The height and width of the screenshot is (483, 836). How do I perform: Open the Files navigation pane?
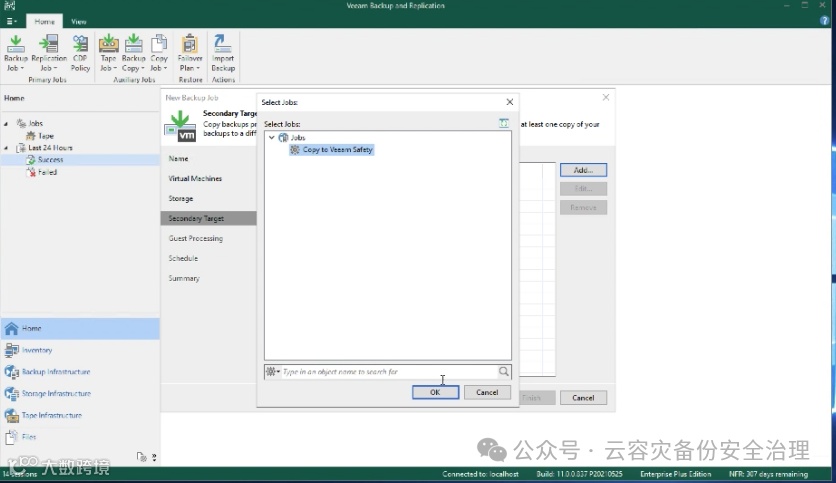(x=80, y=437)
